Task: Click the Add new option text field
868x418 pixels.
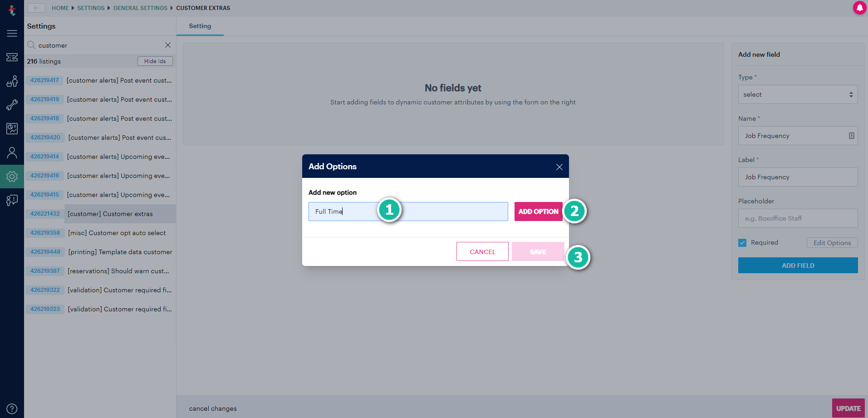Action: coord(408,211)
